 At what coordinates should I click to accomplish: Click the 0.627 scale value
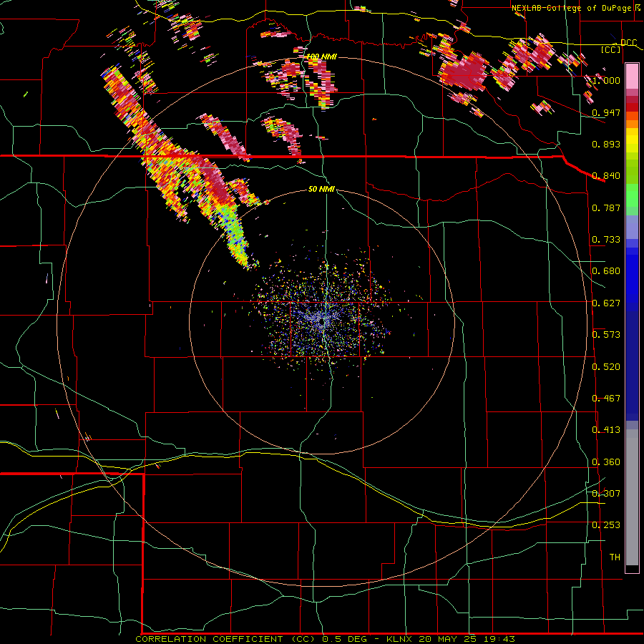(606, 303)
